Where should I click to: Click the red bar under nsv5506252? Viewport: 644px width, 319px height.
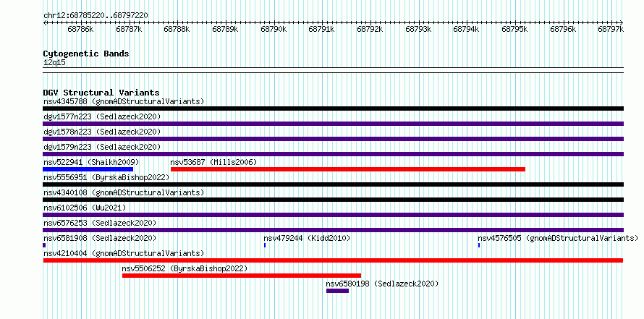(242, 276)
